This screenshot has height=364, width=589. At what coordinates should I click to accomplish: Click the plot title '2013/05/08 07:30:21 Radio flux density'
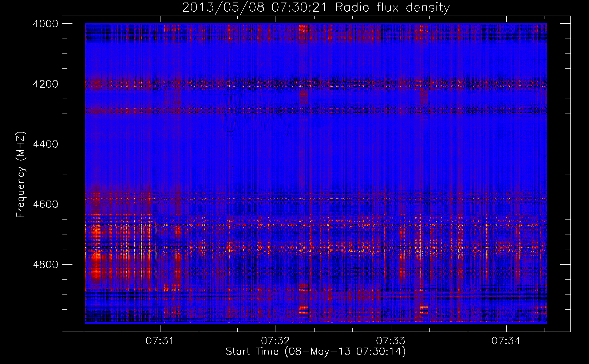pos(316,8)
